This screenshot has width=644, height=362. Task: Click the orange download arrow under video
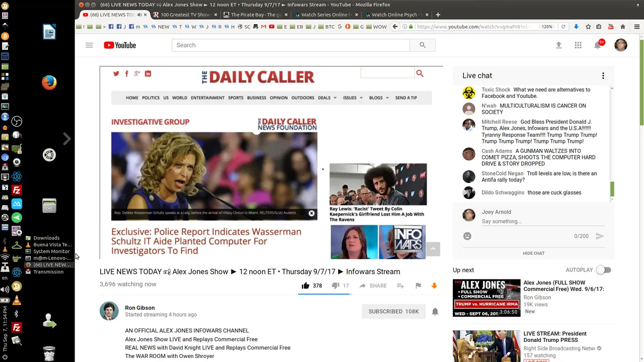click(x=434, y=286)
